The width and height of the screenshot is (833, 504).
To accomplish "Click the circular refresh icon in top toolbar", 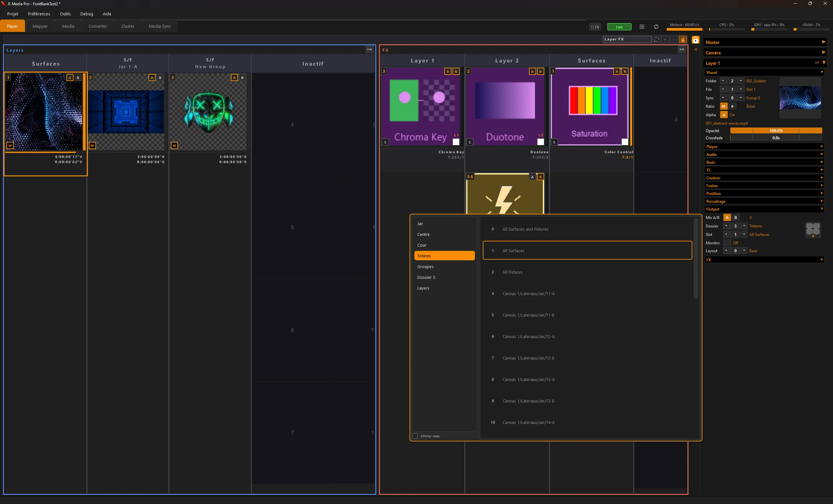I will click(656, 27).
